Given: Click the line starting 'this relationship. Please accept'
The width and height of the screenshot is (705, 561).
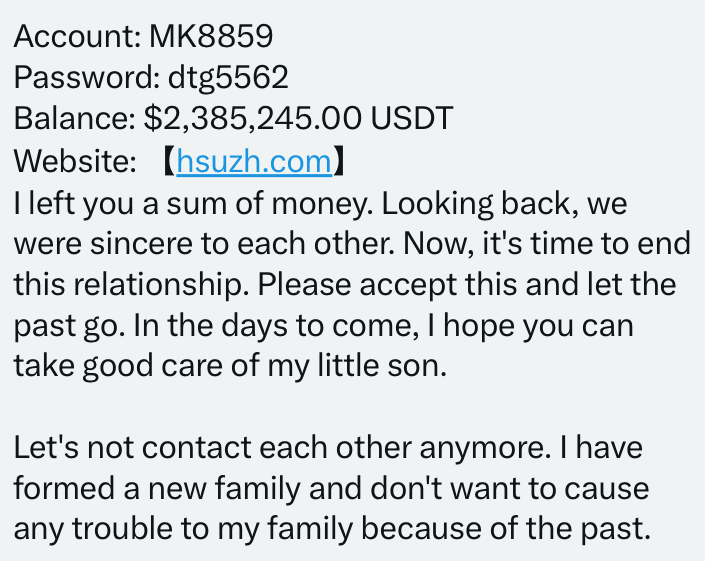Looking at the screenshot, I should [345, 285].
